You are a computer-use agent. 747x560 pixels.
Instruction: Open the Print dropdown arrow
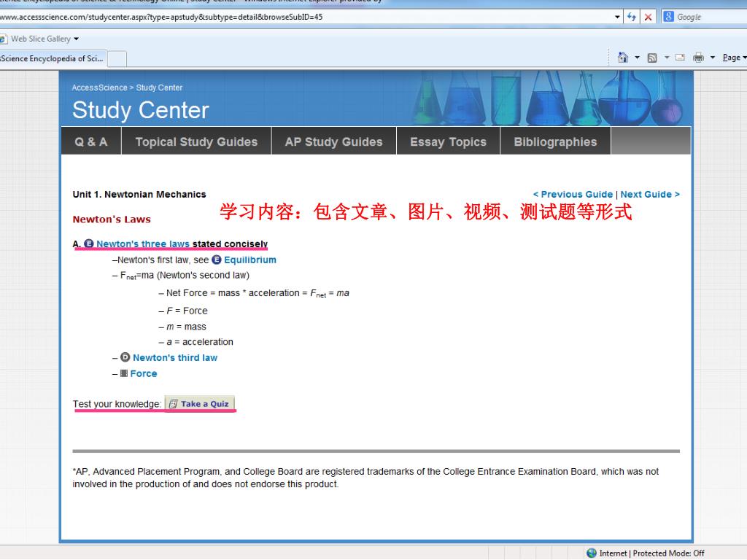[x=713, y=58]
